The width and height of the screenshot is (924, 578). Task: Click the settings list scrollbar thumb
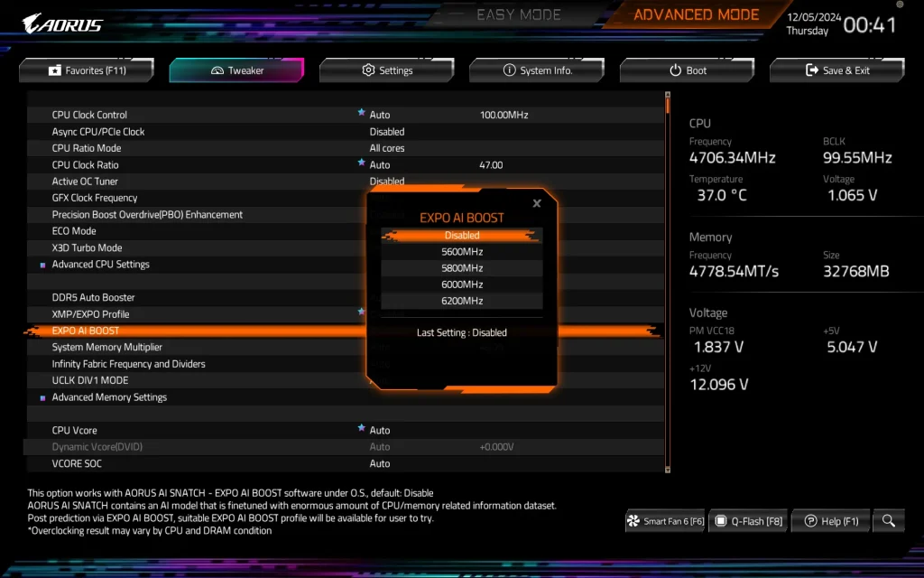click(x=668, y=106)
